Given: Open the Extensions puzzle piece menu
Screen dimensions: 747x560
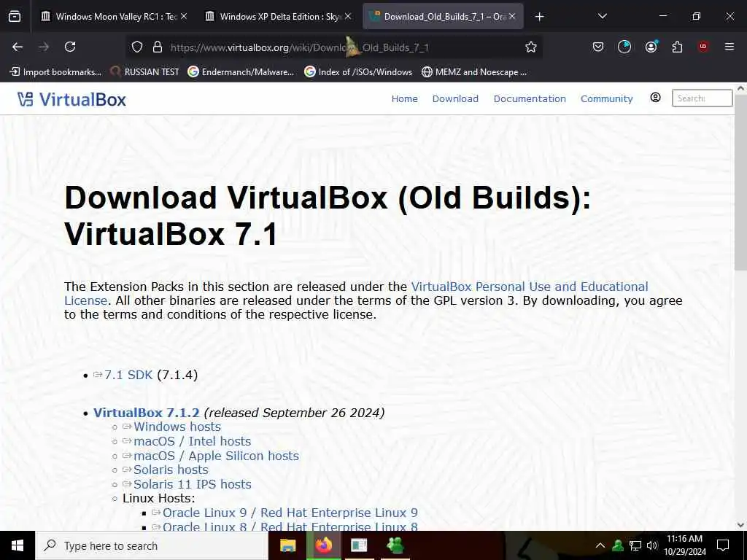Looking at the screenshot, I should (x=677, y=47).
